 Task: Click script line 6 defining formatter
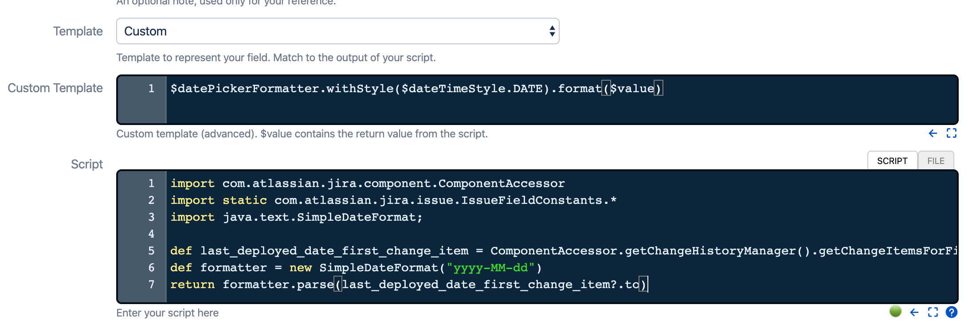pyautogui.click(x=356, y=268)
